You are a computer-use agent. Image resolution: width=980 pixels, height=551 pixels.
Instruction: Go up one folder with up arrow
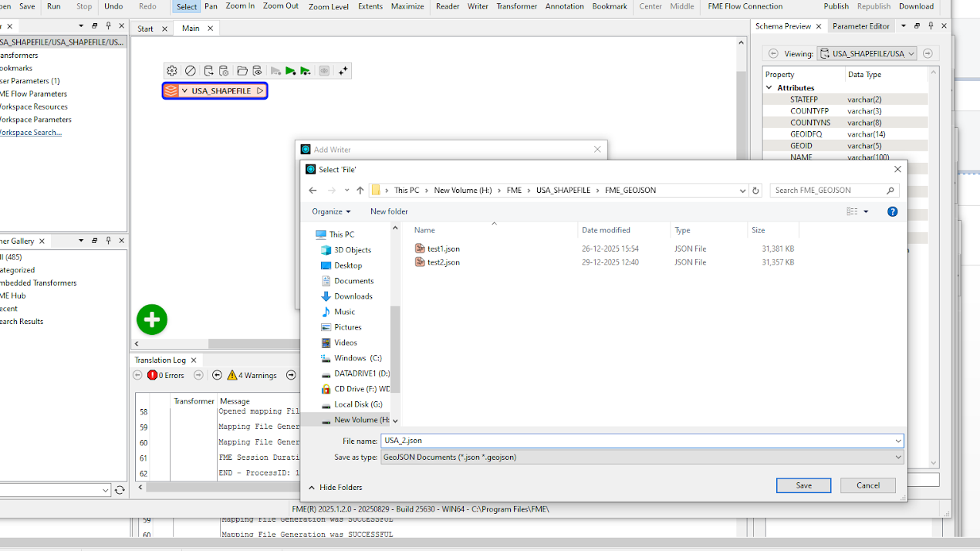[x=360, y=191]
